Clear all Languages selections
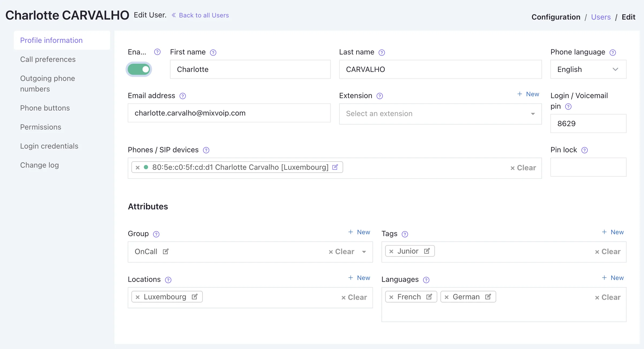 click(x=608, y=297)
